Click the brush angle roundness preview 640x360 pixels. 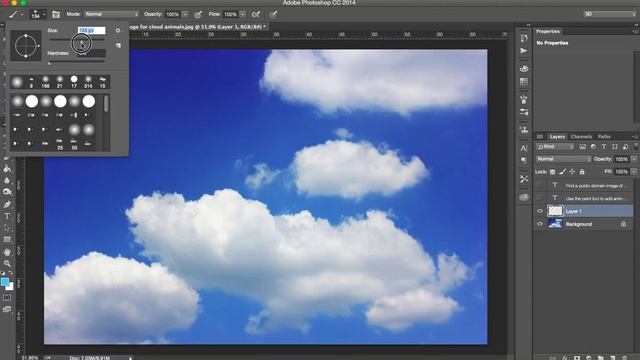(x=26, y=45)
